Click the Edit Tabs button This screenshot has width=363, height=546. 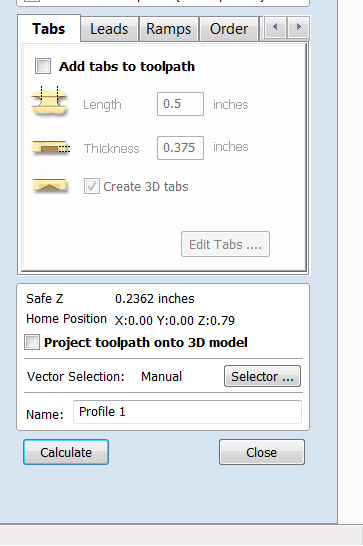[225, 244]
